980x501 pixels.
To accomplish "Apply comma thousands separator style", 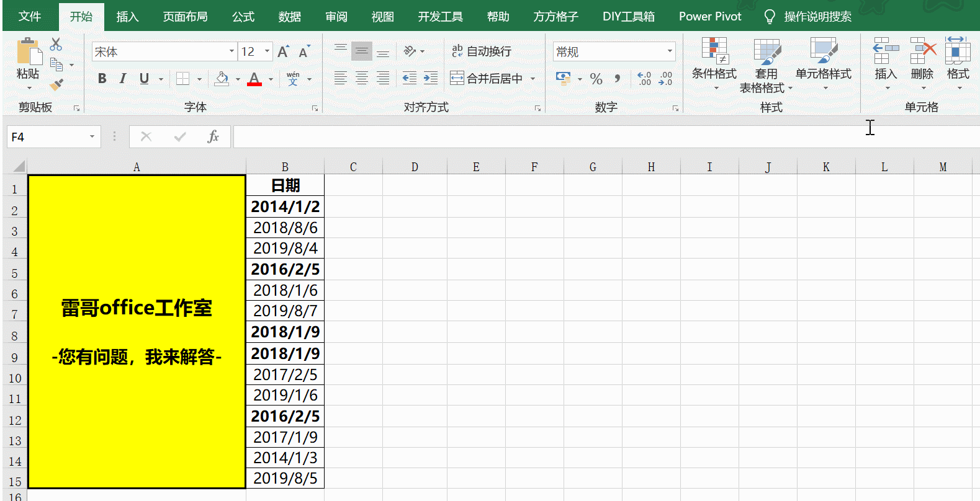I will coord(617,79).
